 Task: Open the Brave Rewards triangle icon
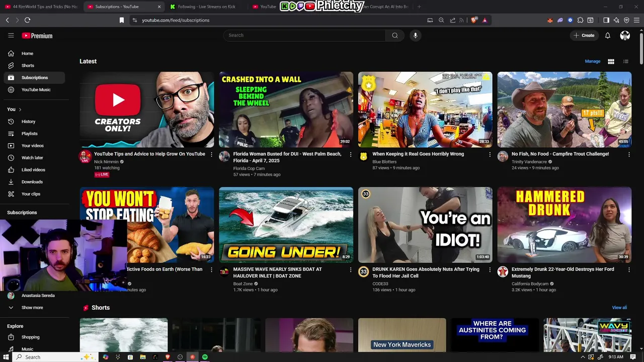[485, 20]
